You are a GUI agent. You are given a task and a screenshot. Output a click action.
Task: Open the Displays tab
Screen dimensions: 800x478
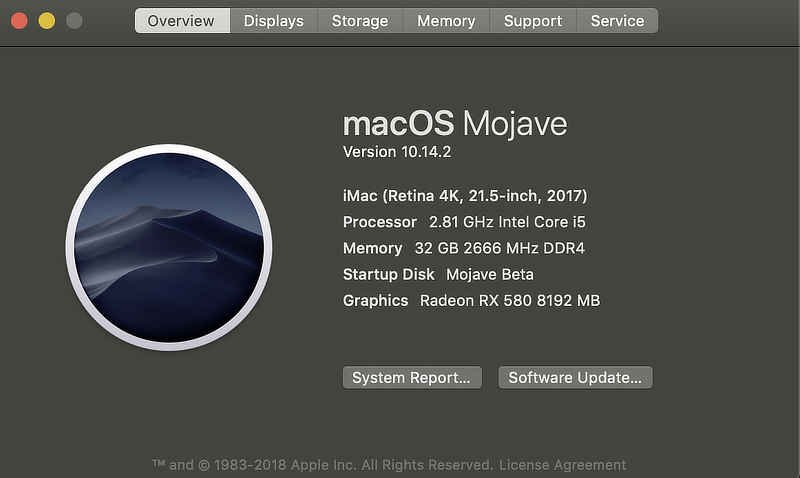tap(274, 21)
